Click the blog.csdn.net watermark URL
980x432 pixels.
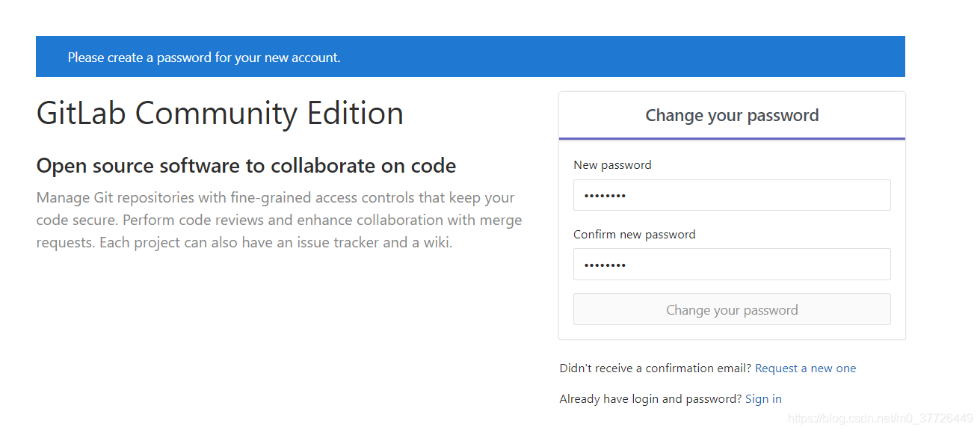(881, 419)
